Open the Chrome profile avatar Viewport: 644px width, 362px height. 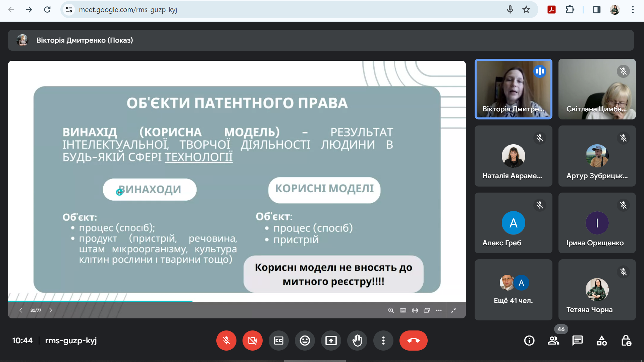pos(615,10)
